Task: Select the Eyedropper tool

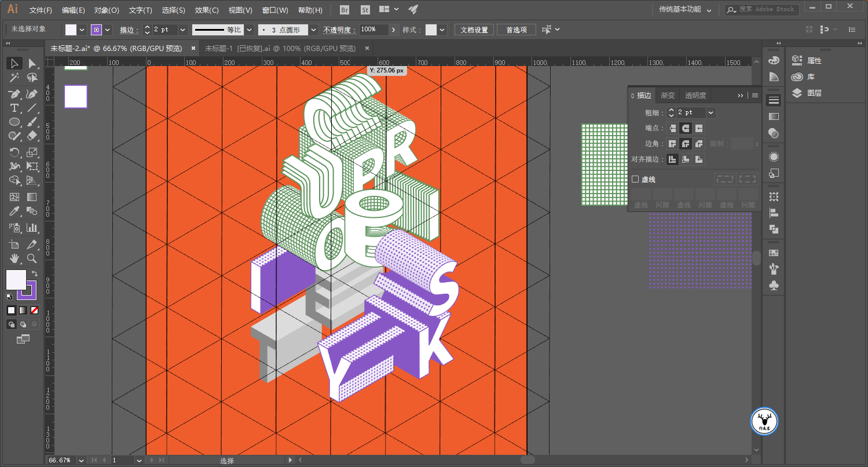Action: [x=14, y=211]
